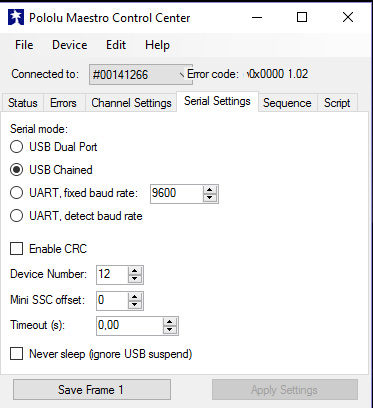This screenshot has width=373, height=408.
Task: Enable the CRC checkbox
Action: click(x=16, y=249)
